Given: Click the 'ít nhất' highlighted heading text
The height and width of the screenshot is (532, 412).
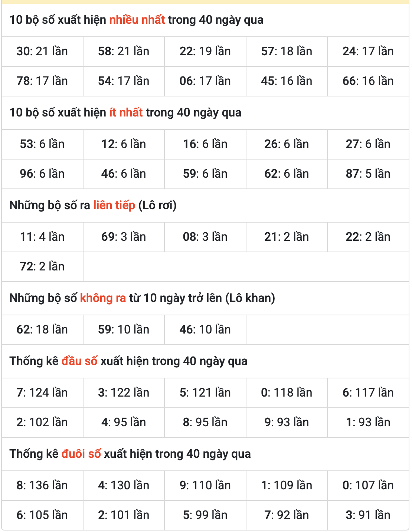Looking at the screenshot, I should pyautogui.click(x=126, y=112).
